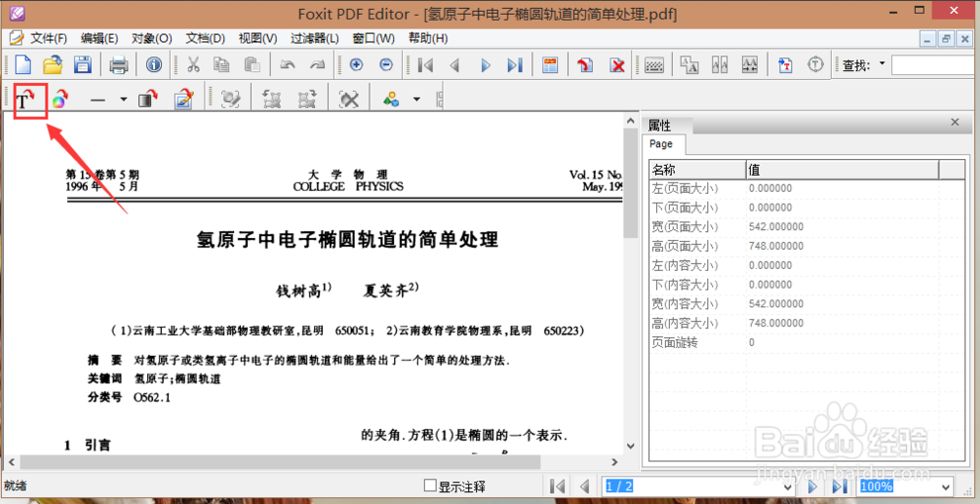Image resolution: width=980 pixels, height=504 pixels.
Task: Click the Delete Page red X icon
Action: coord(617,66)
